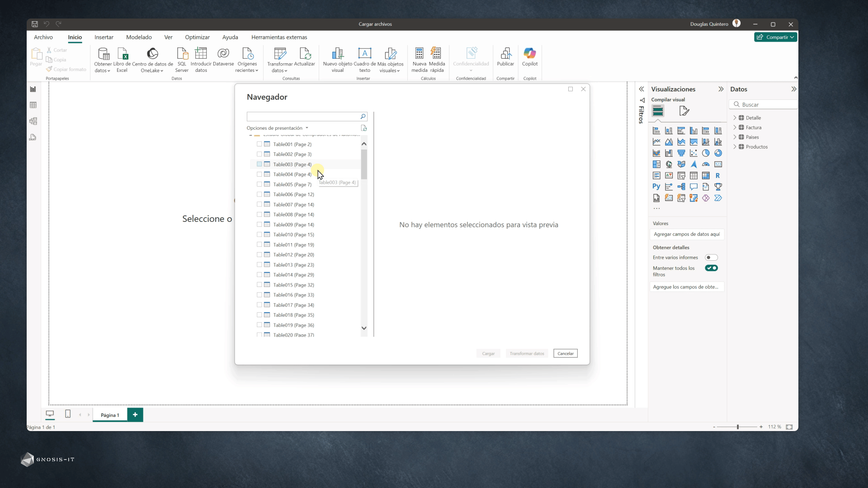This screenshot has width=868, height=488.
Task: Select the R script visual
Action: (x=718, y=175)
